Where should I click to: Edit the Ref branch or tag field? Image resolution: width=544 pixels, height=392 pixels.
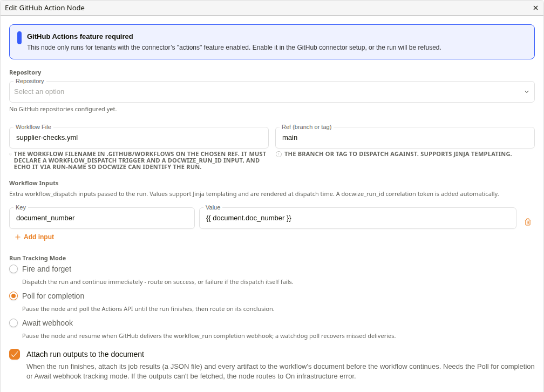click(x=405, y=138)
